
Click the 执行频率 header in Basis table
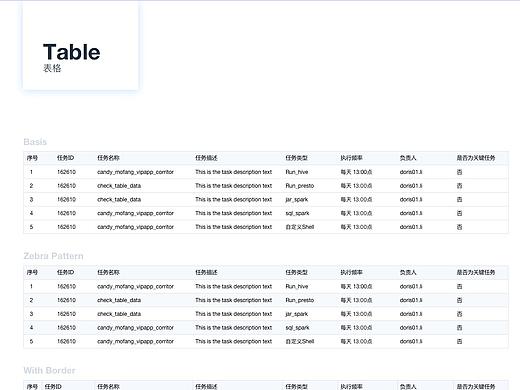click(351, 158)
